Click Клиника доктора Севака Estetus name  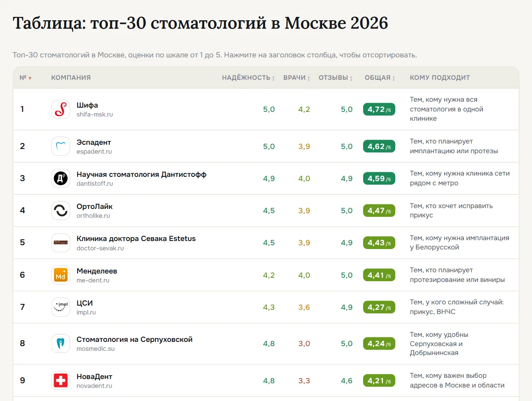click(136, 238)
